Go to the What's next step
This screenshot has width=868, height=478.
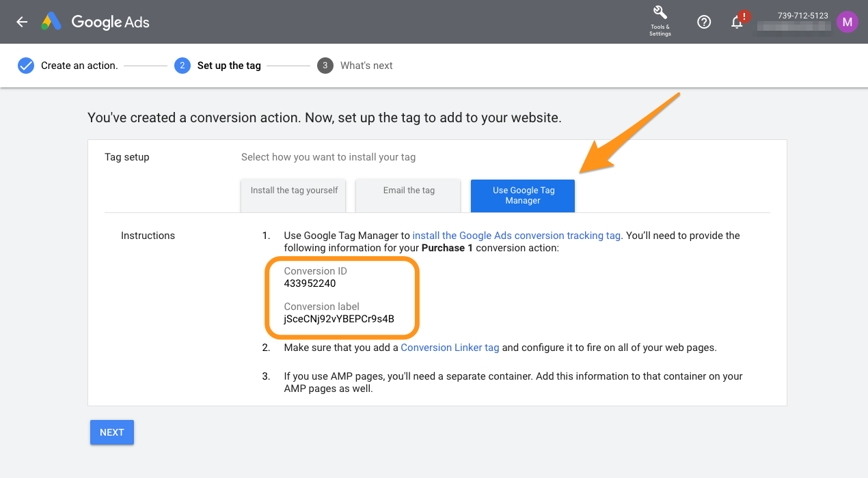[x=366, y=66]
